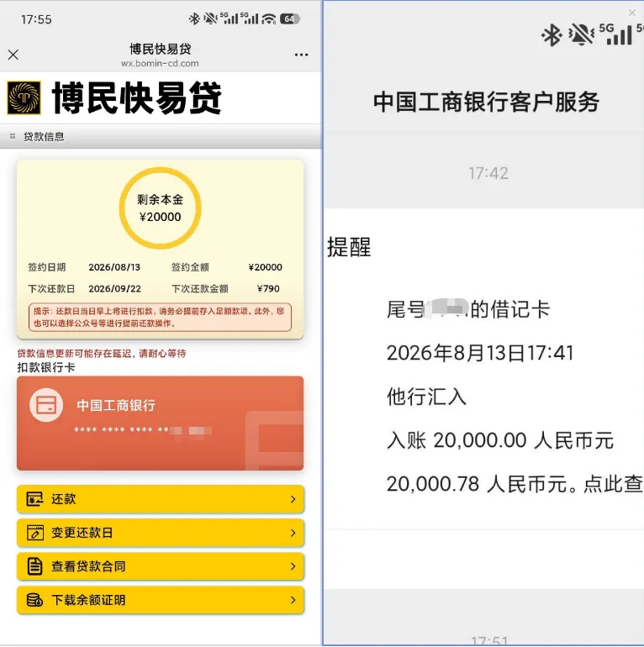Open 变更还款日 option
The width and height of the screenshot is (644, 647).
161,533
